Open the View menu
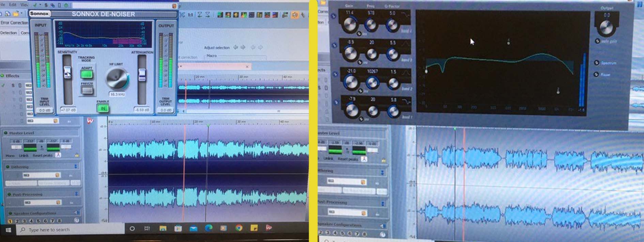This screenshot has width=644, height=242. (24, 5)
